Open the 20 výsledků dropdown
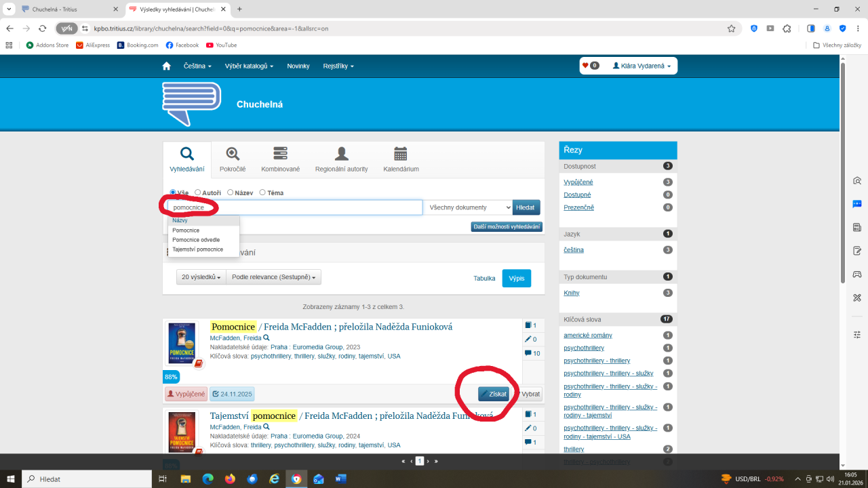The height and width of the screenshot is (488, 868). pos(201,277)
